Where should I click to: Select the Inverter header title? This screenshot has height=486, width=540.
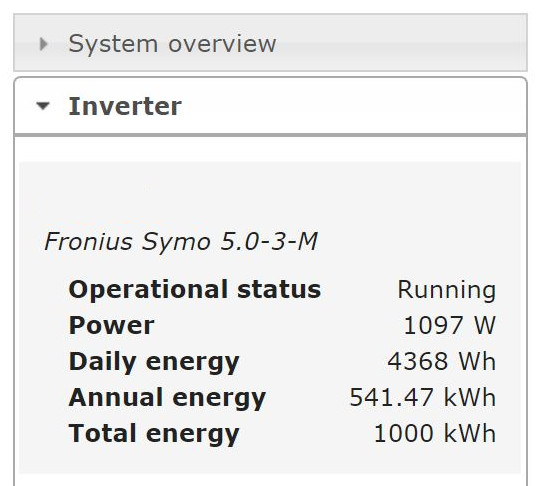point(125,106)
